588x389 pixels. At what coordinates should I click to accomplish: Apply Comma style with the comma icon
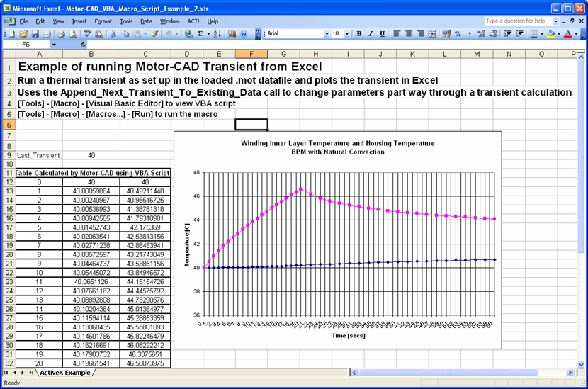470,34
